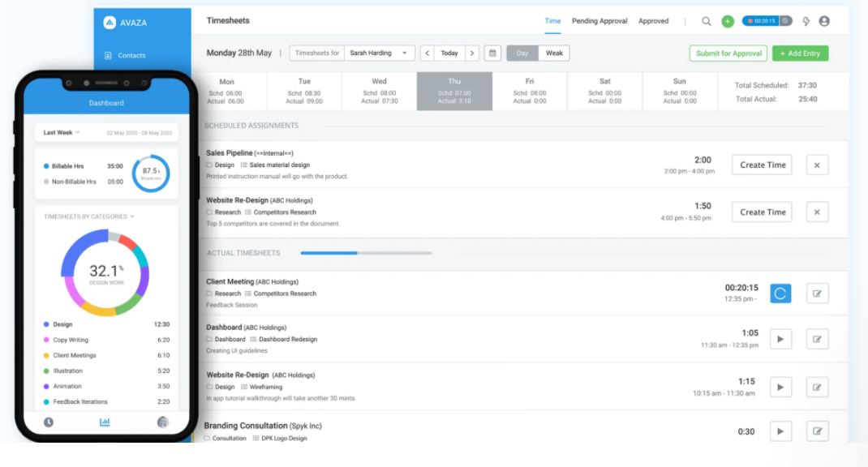Select the Wed day column
Viewport: 868px width, 467px height.
pyautogui.click(x=379, y=91)
